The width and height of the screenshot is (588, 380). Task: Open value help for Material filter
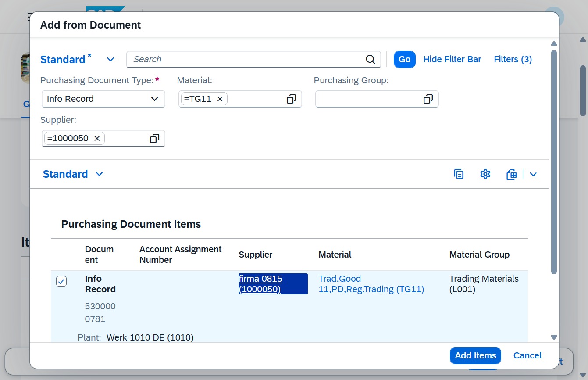click(x=291, y=99)
